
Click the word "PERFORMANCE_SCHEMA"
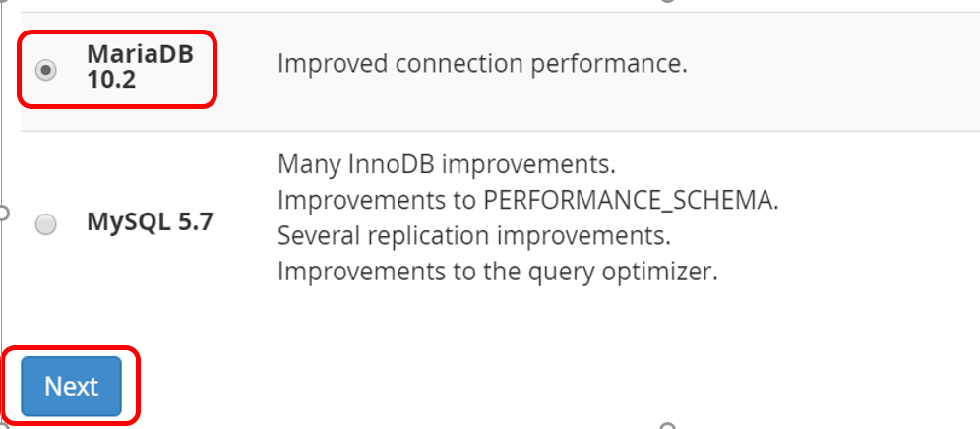(630, 199)
